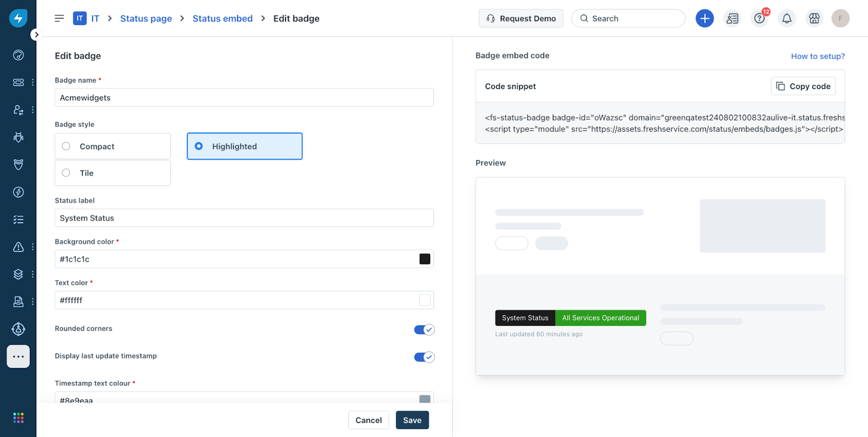Open the circled lightning icon in sidebar

[18, 192]
